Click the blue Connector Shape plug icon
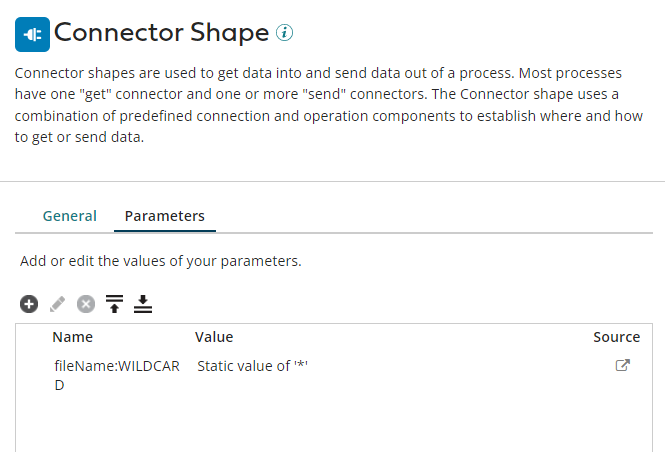 point(32,34)
